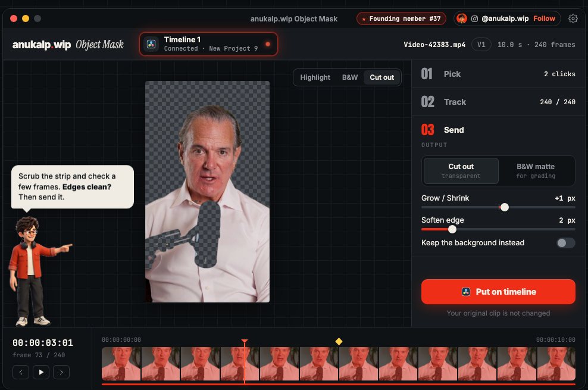588x390 pixels.
Task: Click the anukalp.wip Object Mask logo
Action: [x=68, y=45]
